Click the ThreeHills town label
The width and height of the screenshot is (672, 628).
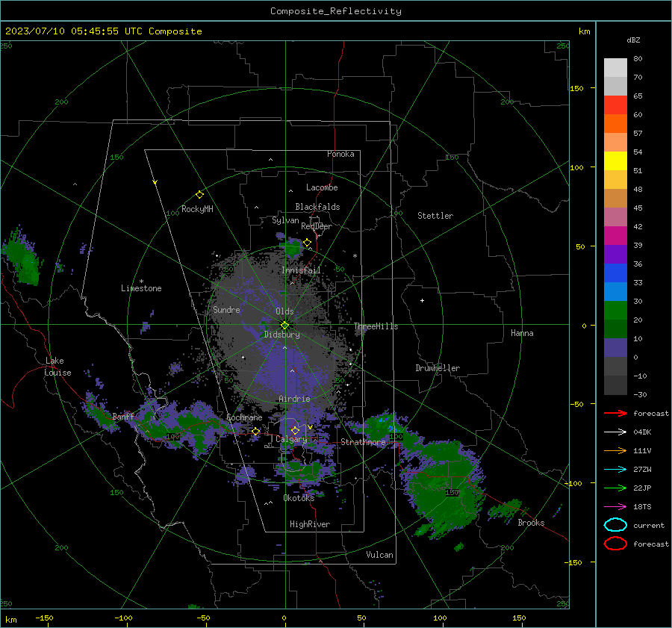(x=376, y=326)
